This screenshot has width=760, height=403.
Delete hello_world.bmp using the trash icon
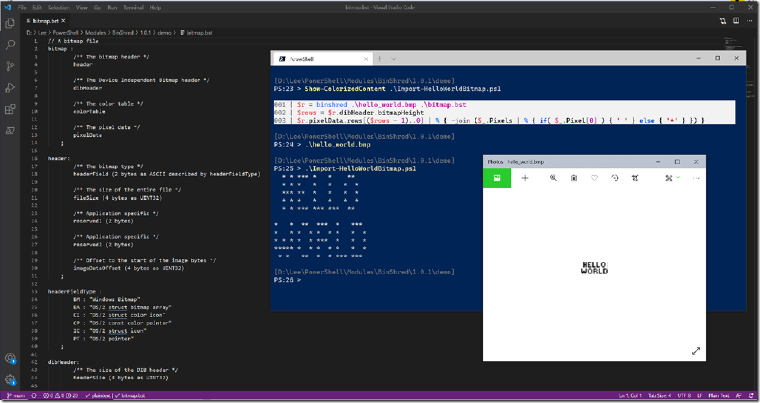(574, 178)
